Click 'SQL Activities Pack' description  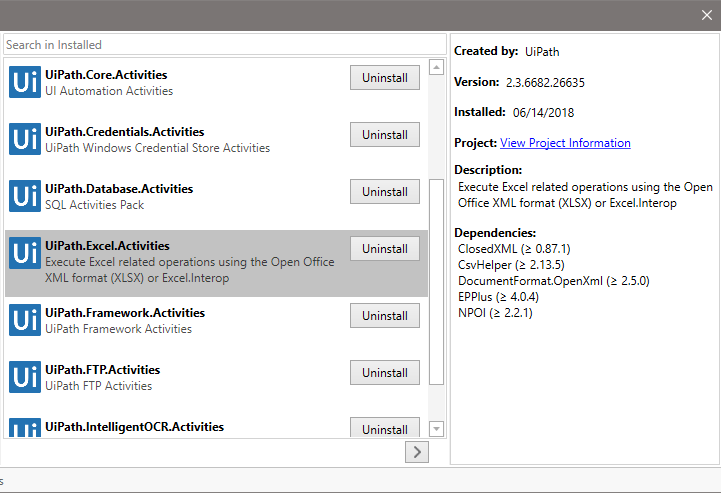coord(94,205)
